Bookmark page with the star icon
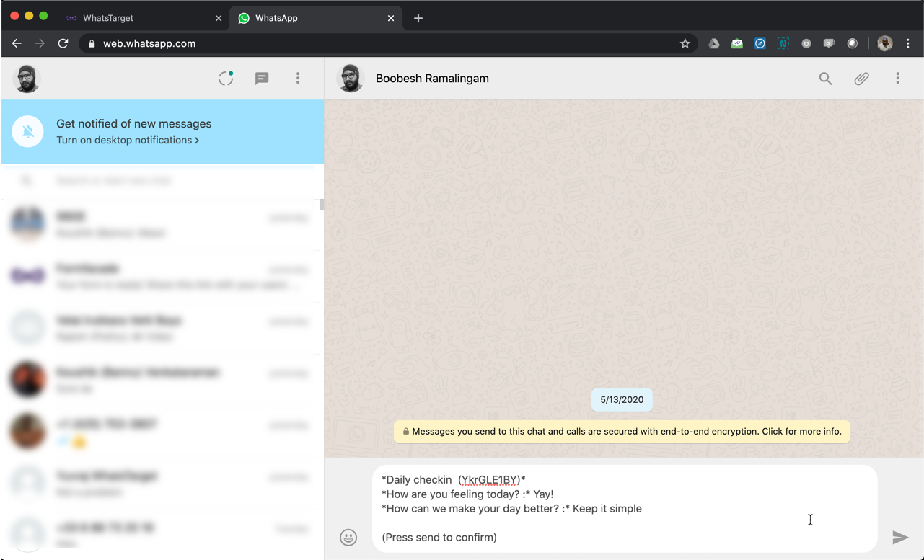The width and height of the screenshot is (924, 560). [685, 44]
